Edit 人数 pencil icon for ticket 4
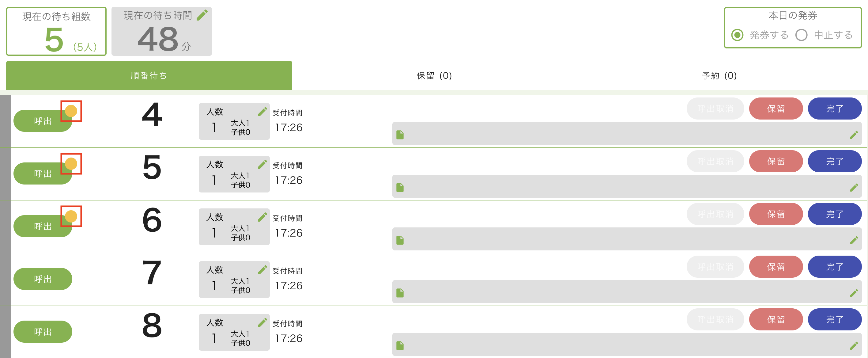The image size is (868, 358). (262, 112)
